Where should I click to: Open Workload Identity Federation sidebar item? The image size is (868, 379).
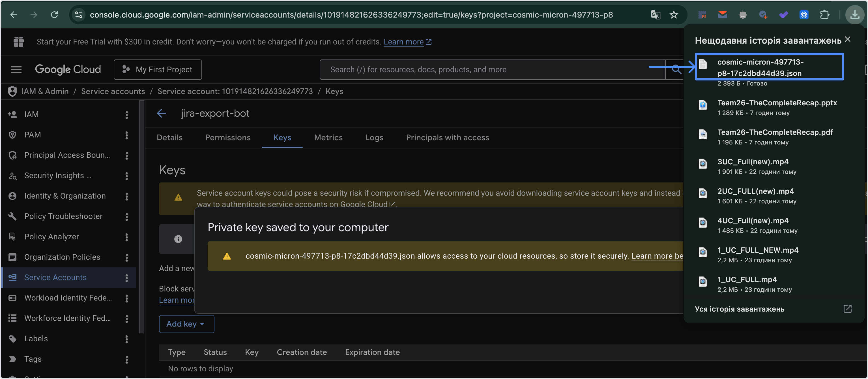(68, 298)
